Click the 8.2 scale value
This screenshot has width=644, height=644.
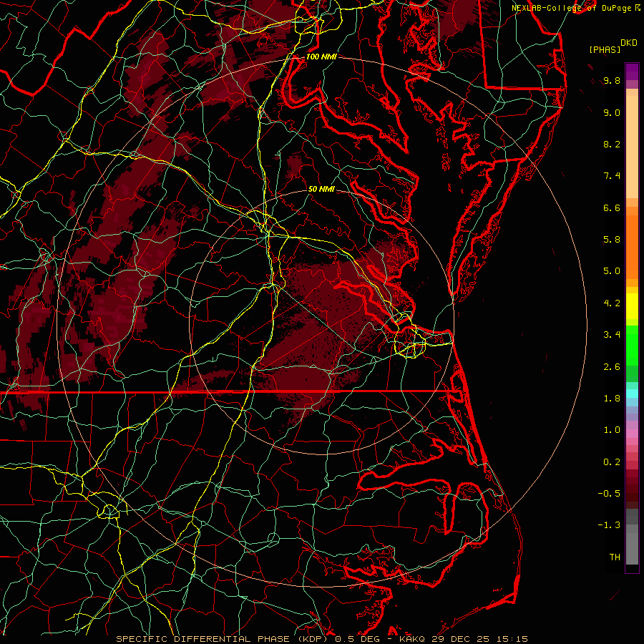point(612,145)
